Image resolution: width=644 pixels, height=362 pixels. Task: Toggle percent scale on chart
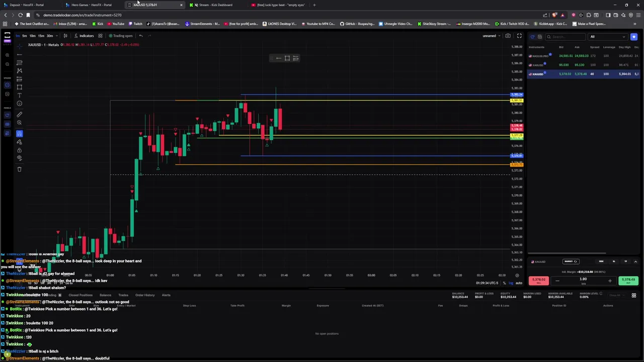(x=504, y=283)
